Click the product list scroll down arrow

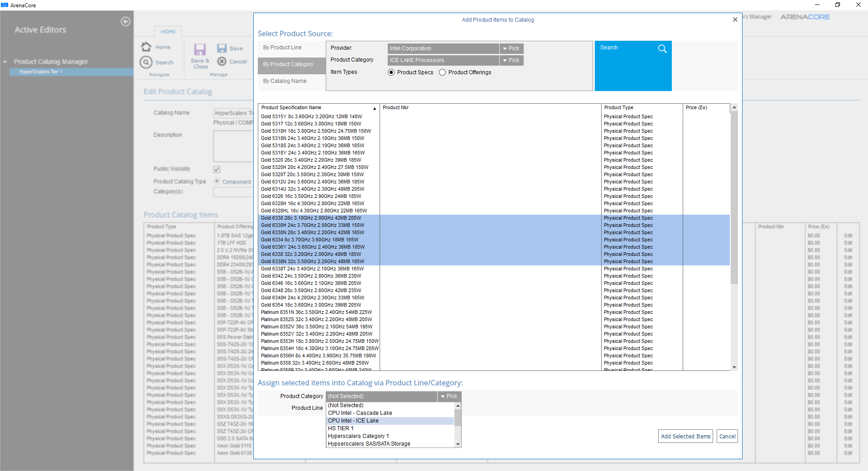click(x=734, y=367)
